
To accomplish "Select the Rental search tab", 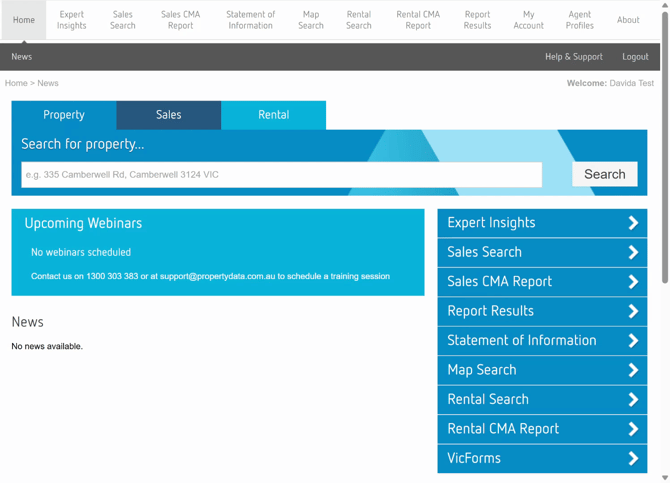I will coord(273,115).
